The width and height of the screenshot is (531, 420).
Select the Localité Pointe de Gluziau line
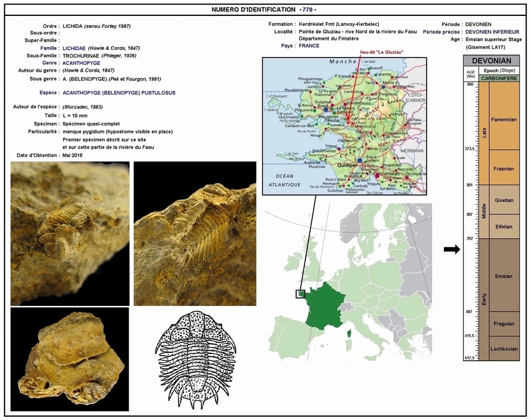(358, 31)
